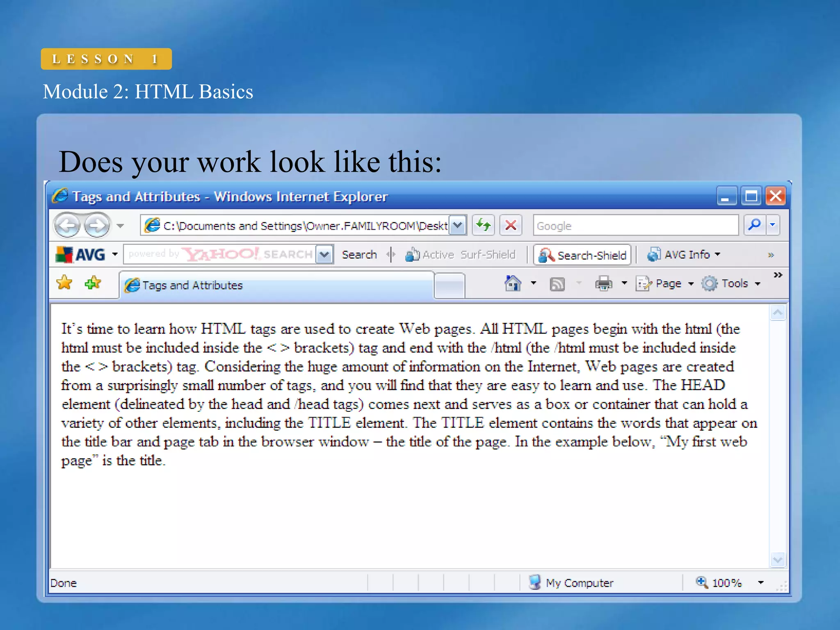The image size is (840, 630).
Task: Open the Tools menu
Action: (731, 283)
